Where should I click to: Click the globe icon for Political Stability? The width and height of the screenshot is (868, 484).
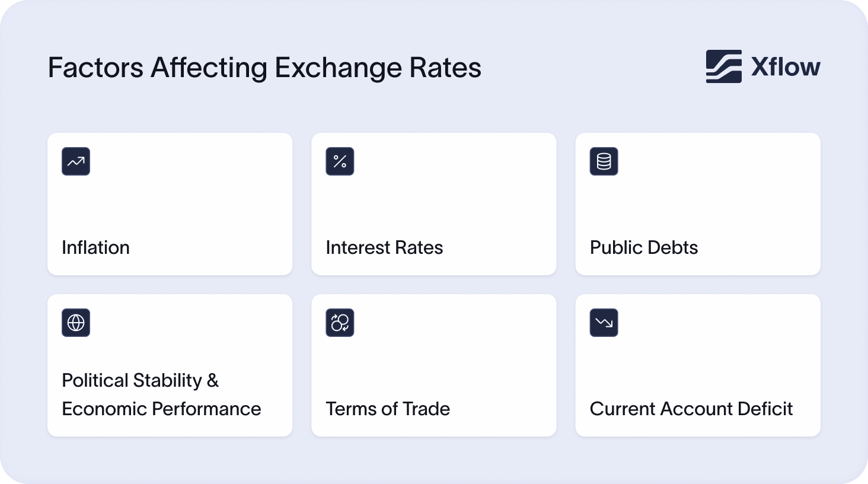tap(76, 323)
